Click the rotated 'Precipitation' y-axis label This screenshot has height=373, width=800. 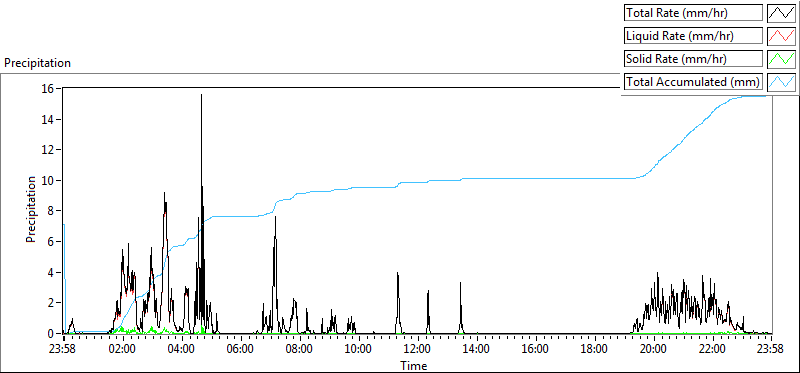pos(31,209)
